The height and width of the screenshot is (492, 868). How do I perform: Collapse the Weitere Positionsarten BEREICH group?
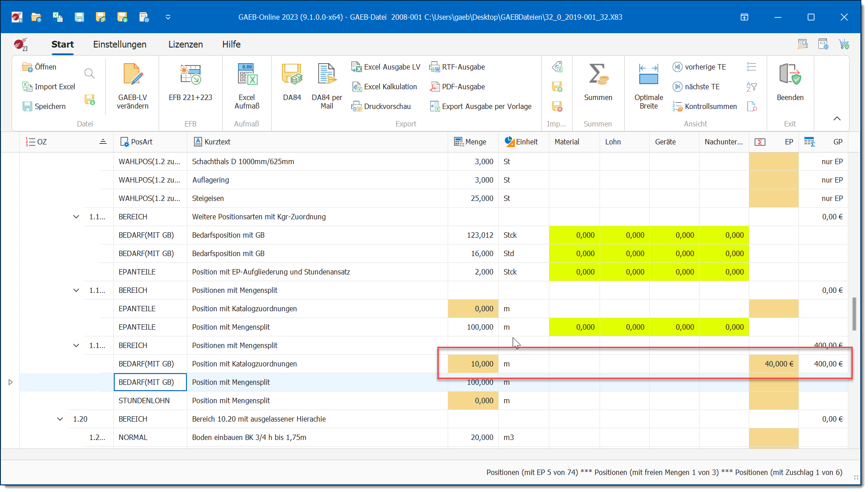[x=76, y=217]
